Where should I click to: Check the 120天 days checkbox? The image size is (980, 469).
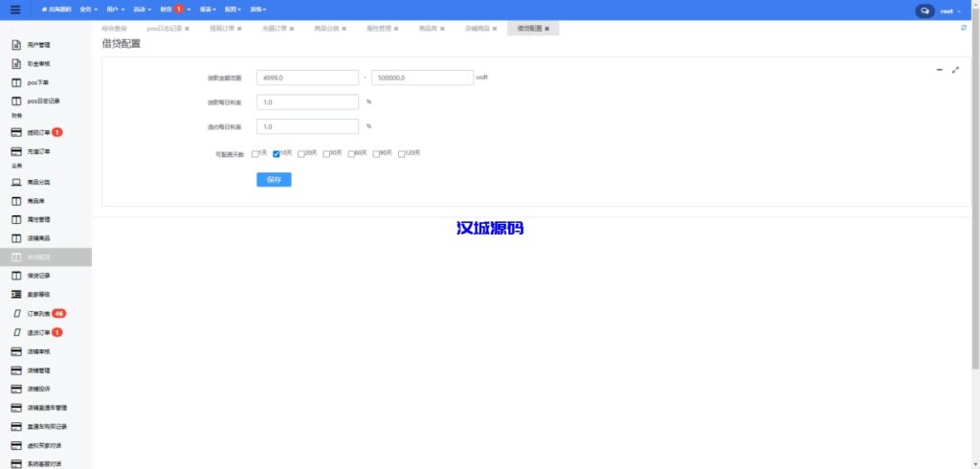pyautogui.click(x=401, y=154)
